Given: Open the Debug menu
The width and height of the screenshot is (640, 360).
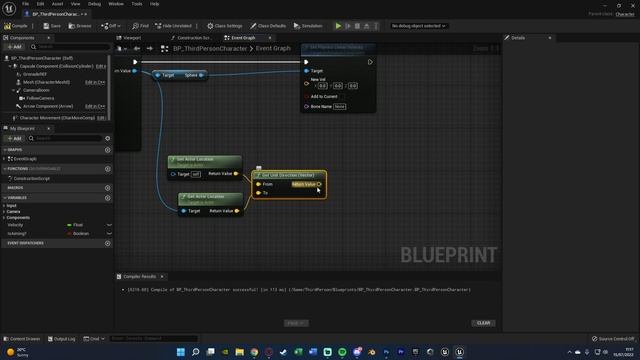Looking at the screenshot, I should (94, 4).
